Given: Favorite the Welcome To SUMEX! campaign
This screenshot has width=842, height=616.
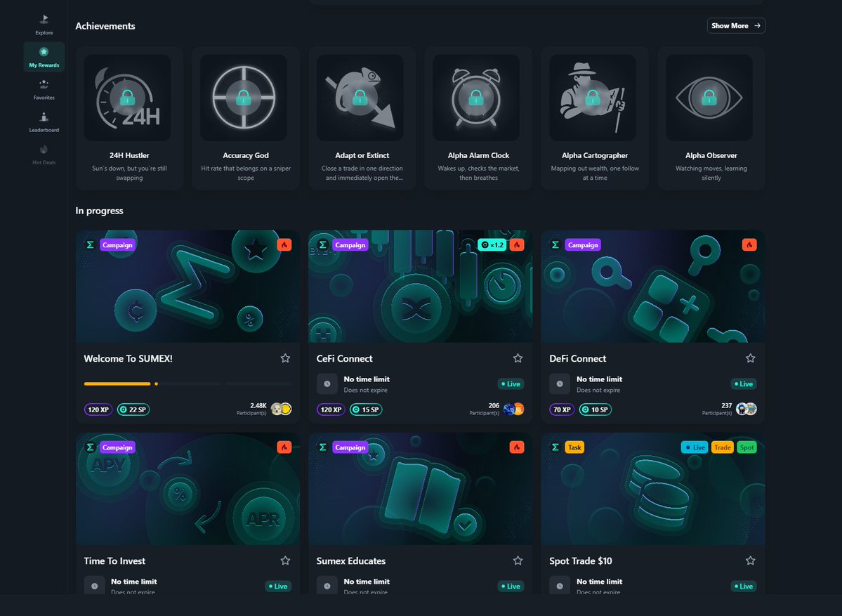Looking at the screenshot, I should pyautogui.click(x=285, y=358).
